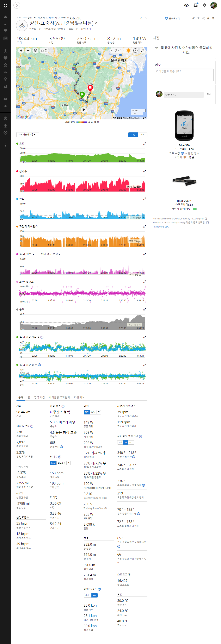Open the 파워 위상:시작 dropdown

(30, 337)
